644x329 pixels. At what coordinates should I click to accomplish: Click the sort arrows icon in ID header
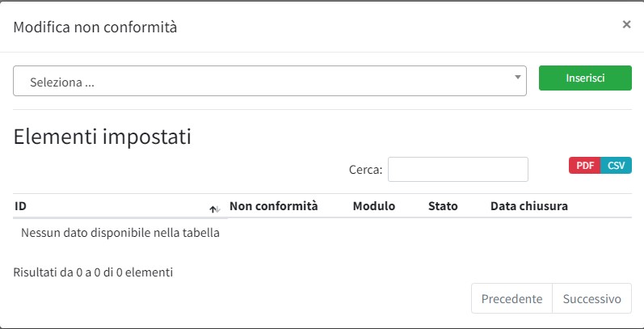214,209
